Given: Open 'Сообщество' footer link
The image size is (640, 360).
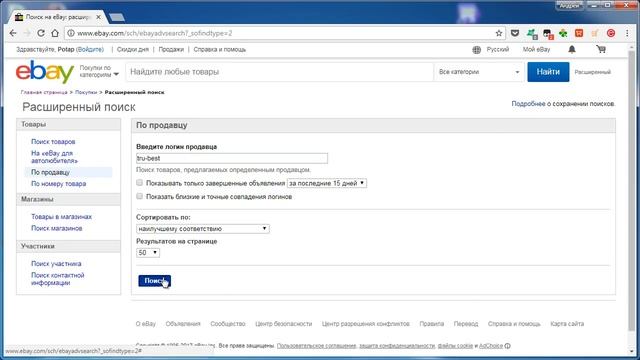Looking at the screenshot, I should coord(228,324).
